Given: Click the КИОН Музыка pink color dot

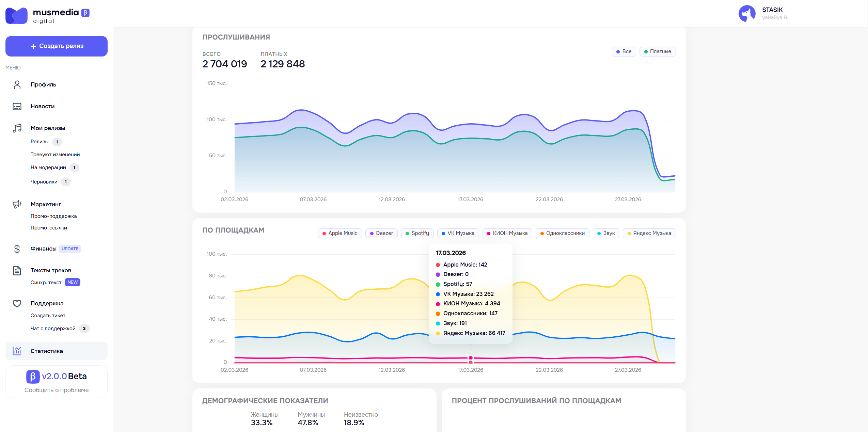Looking at the screenshot, I should click(489, 234).
